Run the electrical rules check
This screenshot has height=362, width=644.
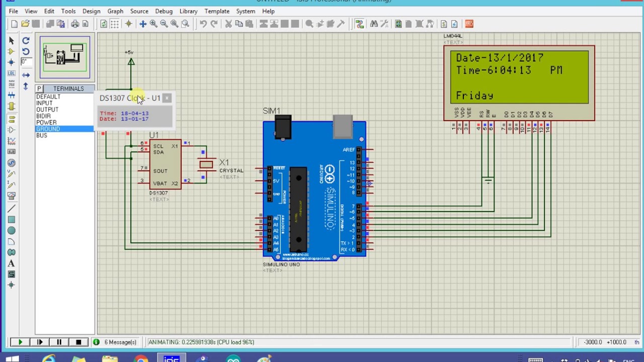(454, 24)
